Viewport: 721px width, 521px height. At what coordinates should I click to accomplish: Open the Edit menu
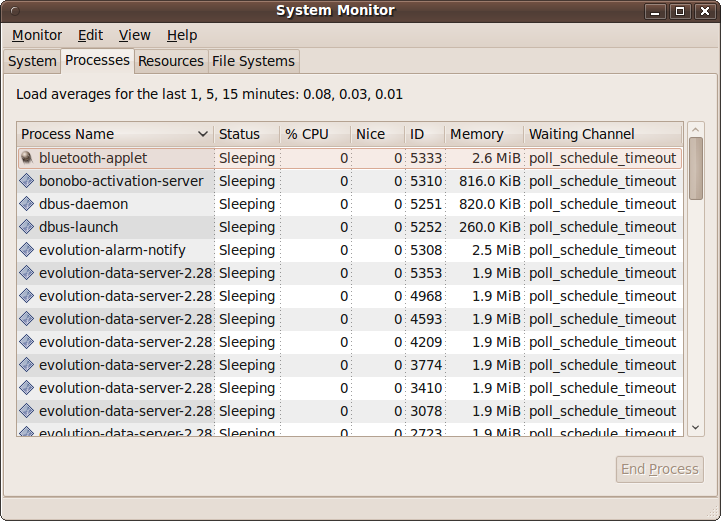(90, 35)
